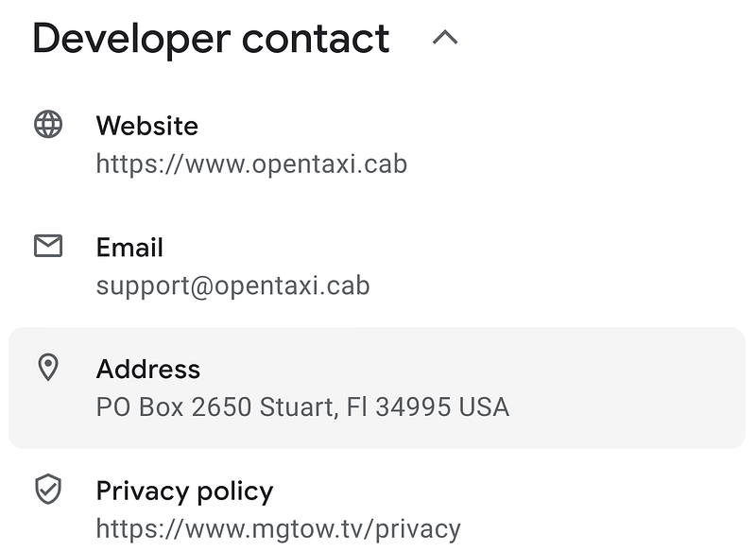
Task: Collapse the Developer contact section chevron
Action: tap(445, 38)
